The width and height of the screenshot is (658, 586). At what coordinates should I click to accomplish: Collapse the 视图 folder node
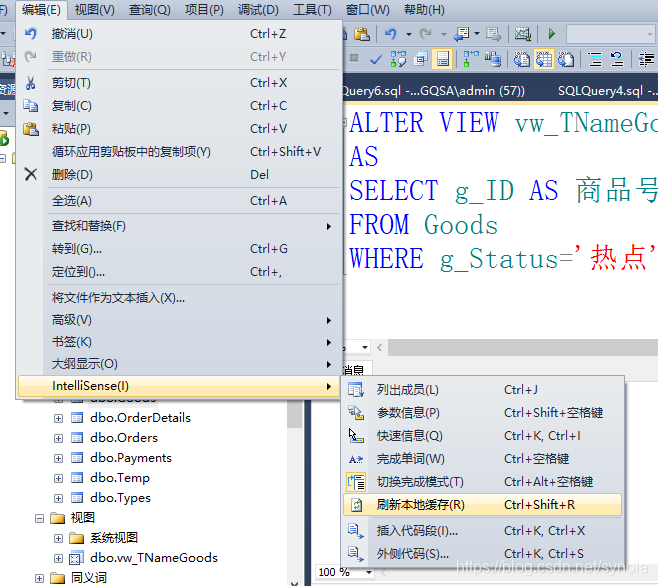[39, 518]
